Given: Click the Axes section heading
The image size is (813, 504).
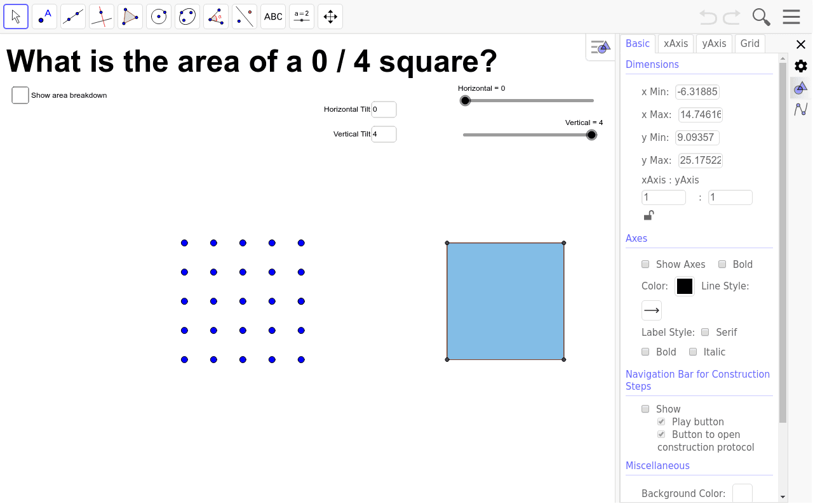Looking at the screenshot, I should [x=636, y=239].
